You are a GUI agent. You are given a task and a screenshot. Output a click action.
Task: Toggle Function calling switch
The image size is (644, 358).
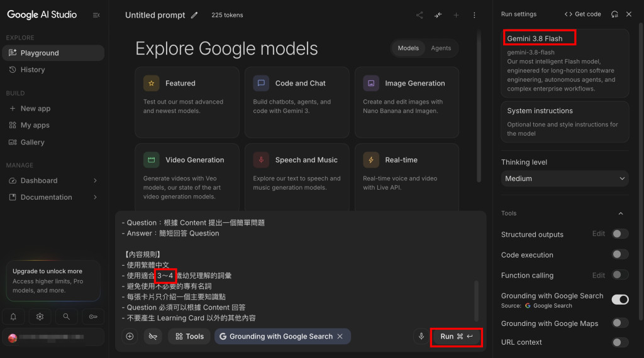point(619,274)
